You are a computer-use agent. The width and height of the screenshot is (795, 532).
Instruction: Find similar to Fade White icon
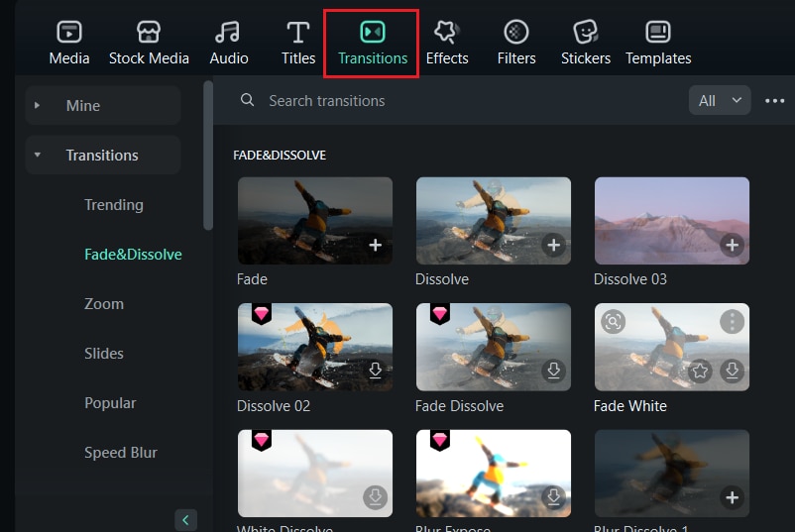613,322
